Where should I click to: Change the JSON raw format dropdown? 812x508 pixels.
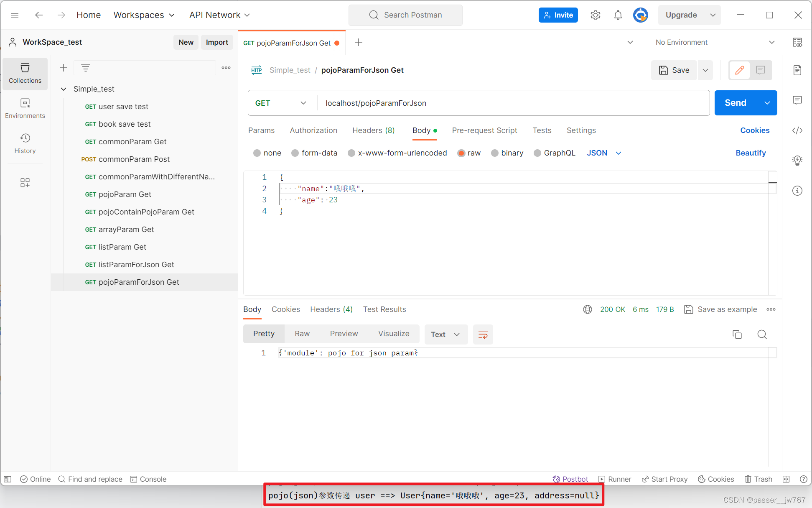coord(604,153)
